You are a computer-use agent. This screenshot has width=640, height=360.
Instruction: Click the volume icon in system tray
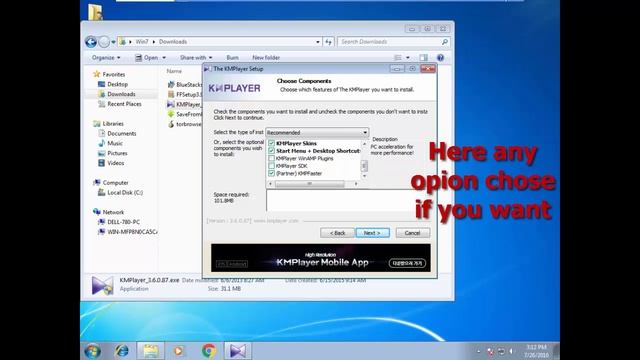(x=511, y=351)
